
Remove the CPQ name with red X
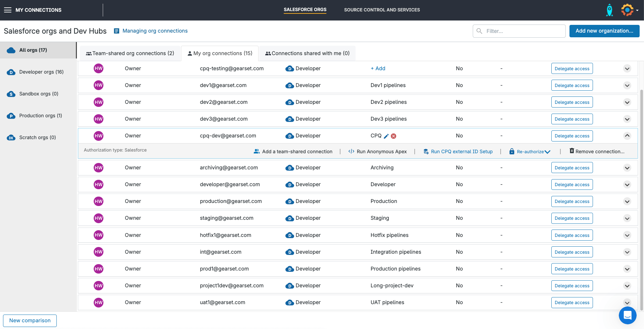point(394,136)
